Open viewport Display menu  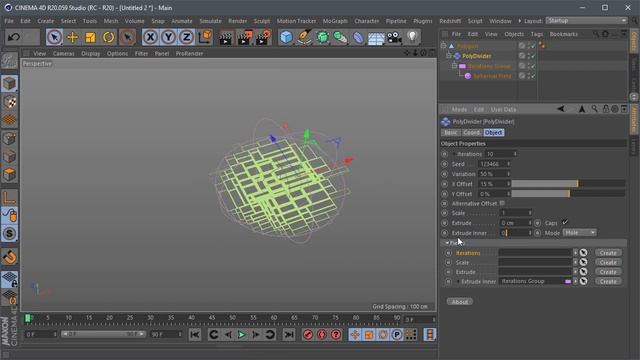(91, 53)
